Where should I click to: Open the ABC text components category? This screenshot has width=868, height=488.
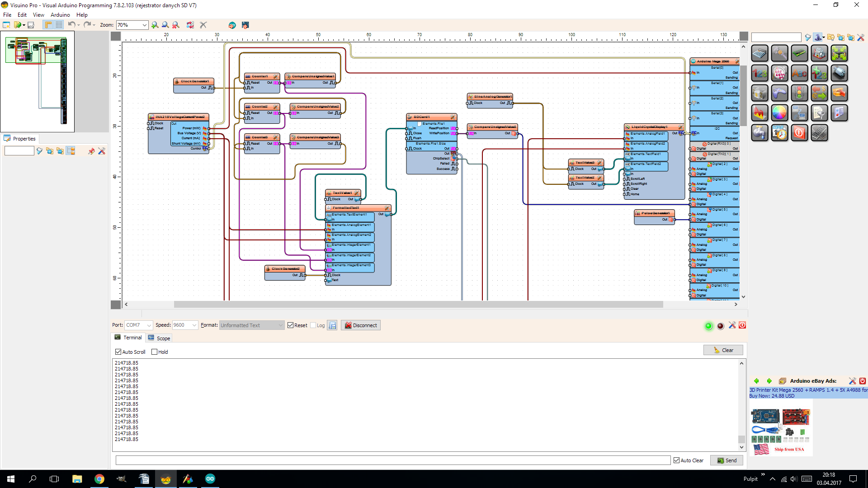pos(799,73)
